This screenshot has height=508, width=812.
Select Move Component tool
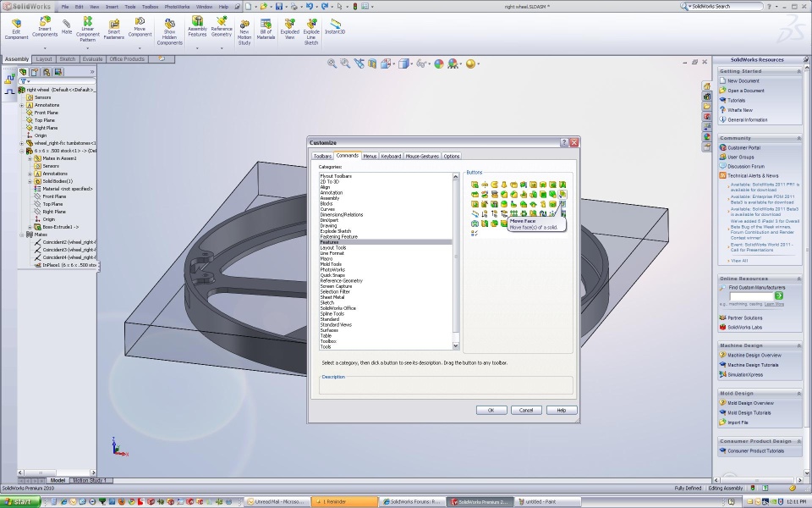pyautogui.click(x=140, y=27)
